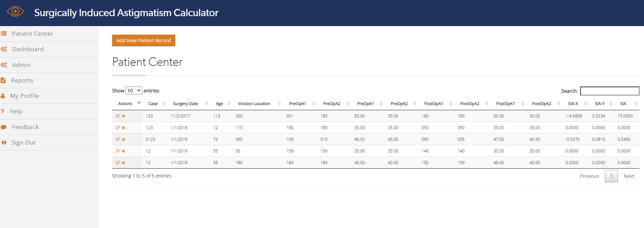The width and height of the screenshot is (644, 228).
Task: Open Reports from the sidebar menu
Action: pyautogui.click(x=22, y=80)
